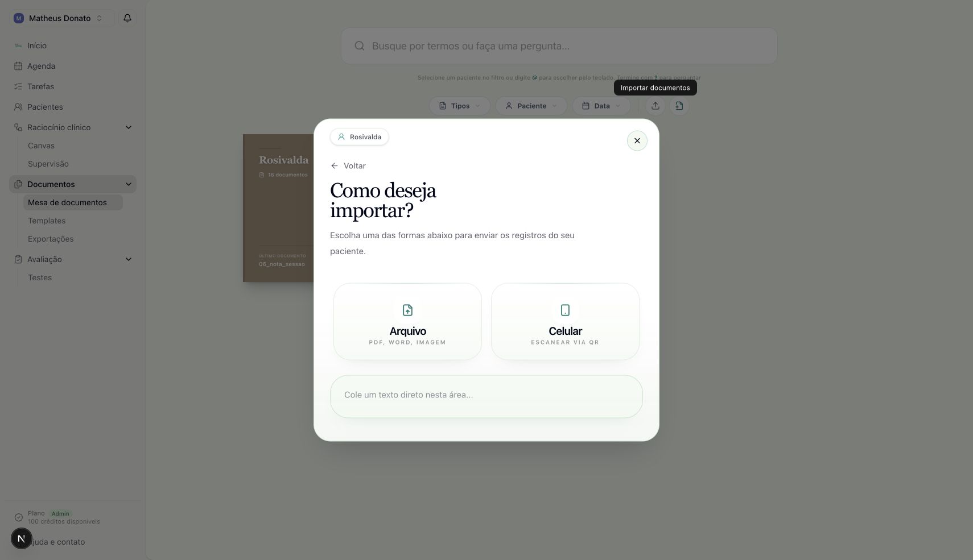Open the Data filter dropdown

click(x=601, y=106)
